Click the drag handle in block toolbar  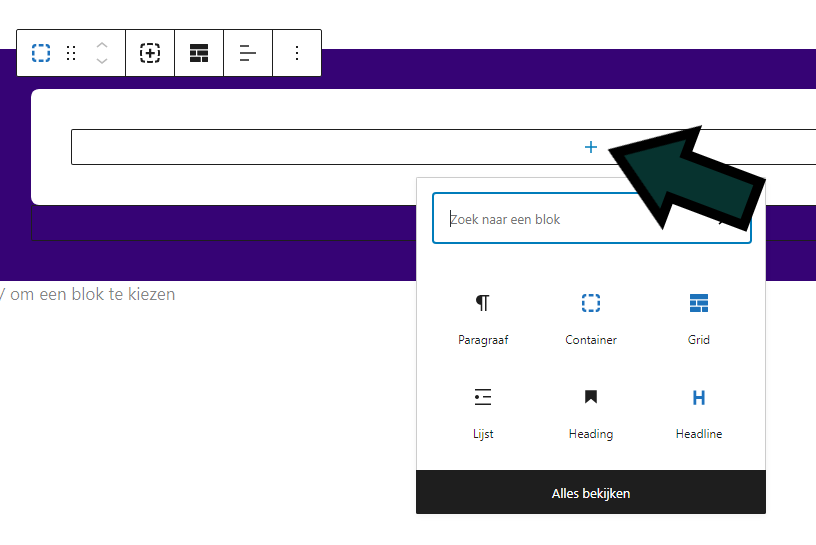(x=71, y=53)
